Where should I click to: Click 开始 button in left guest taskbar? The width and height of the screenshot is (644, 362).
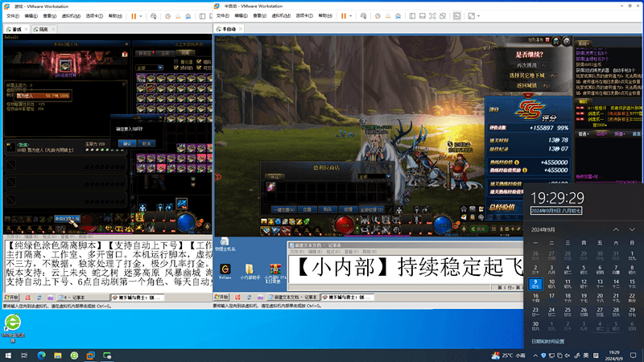click(x=11, y=297)
